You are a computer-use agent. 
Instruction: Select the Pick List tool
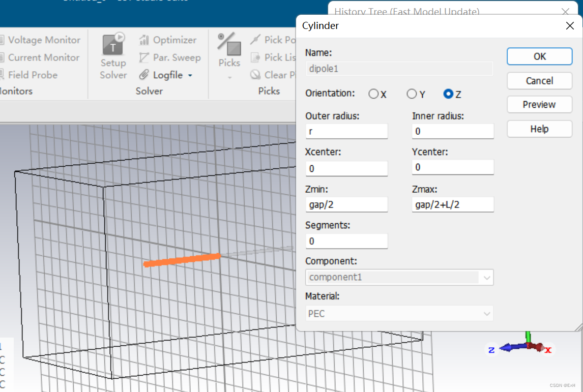[273, 57]
